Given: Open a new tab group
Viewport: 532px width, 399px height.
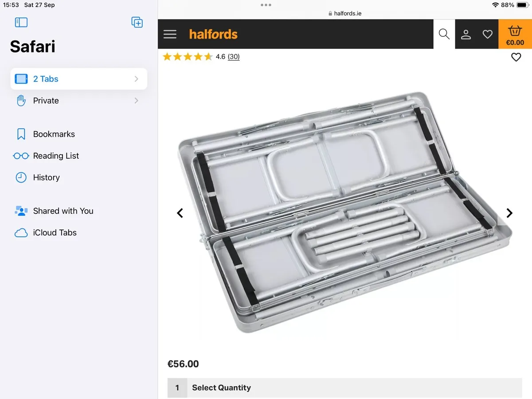Looking at the screenshot, I should 137,22.
